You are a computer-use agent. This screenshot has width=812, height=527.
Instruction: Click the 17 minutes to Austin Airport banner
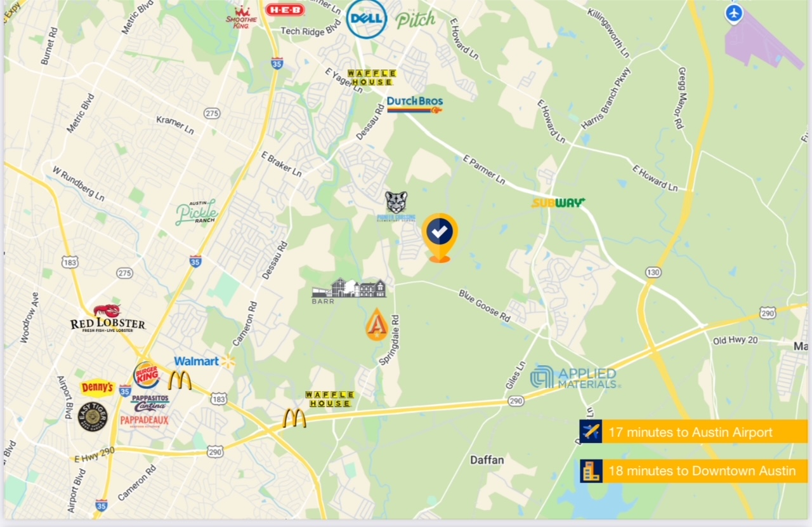coord(693,432)
